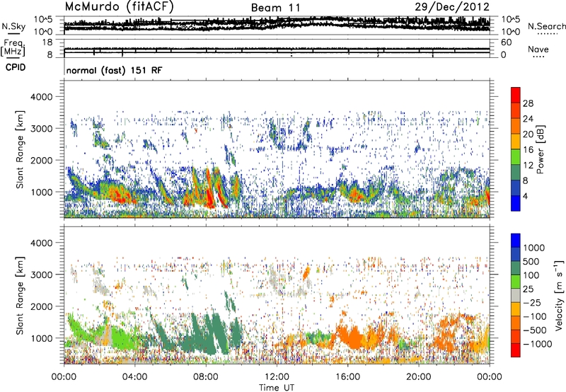Click the "28" label on the power color bar
This screenshot has height=392, width=566.
coord(528,103)
